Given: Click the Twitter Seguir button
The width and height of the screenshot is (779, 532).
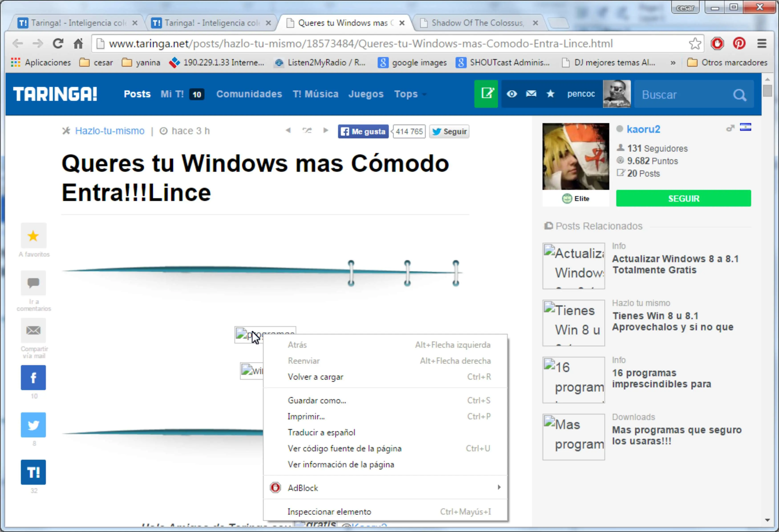Looking at the screenshot, I should pos(449,131).
